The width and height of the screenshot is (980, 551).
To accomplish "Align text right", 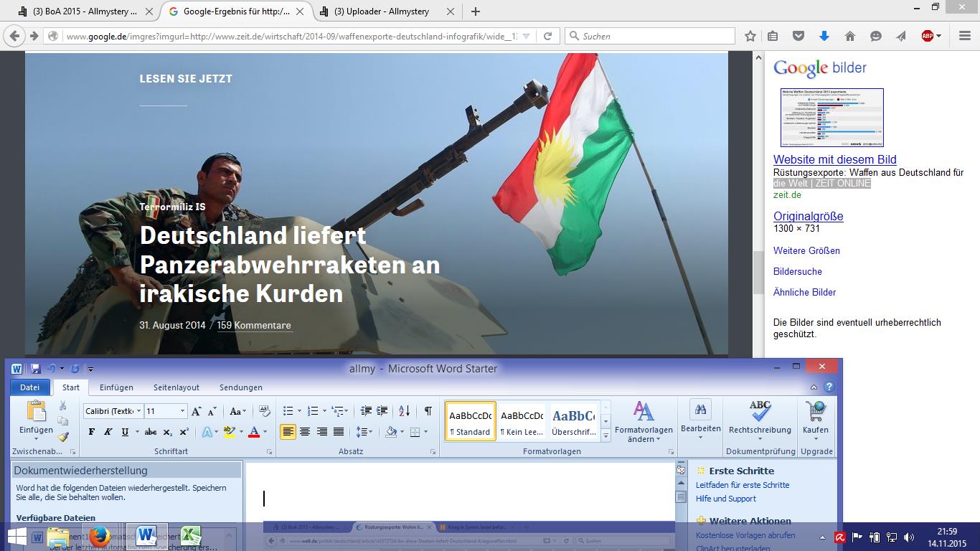I will pyautogui.click(x=322, y=432).
